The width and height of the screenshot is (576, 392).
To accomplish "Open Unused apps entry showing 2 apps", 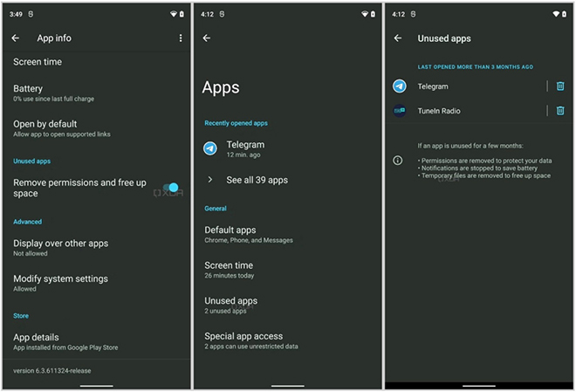I will tap(231, 304).
